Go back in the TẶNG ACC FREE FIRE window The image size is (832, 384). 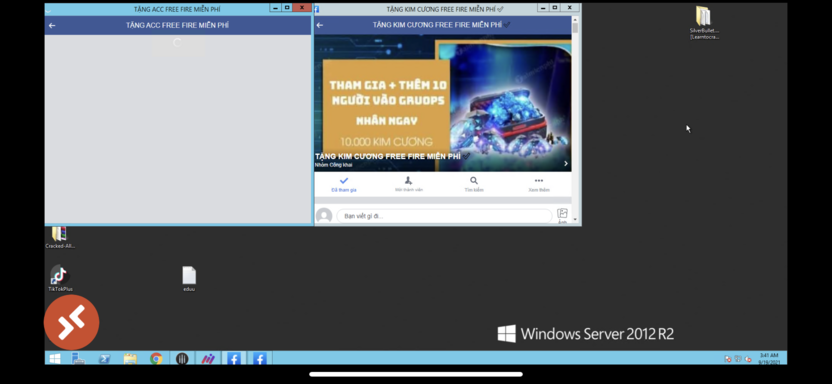point(52,25)
